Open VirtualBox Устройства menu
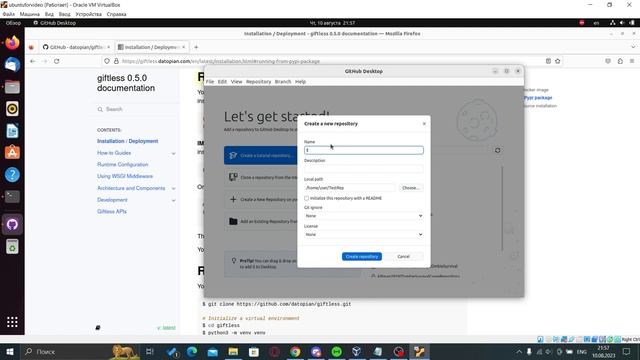 (88, 14)
